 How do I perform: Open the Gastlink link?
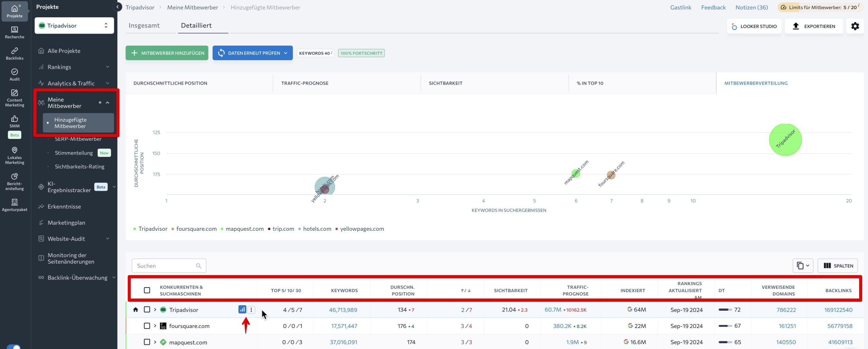680,7
